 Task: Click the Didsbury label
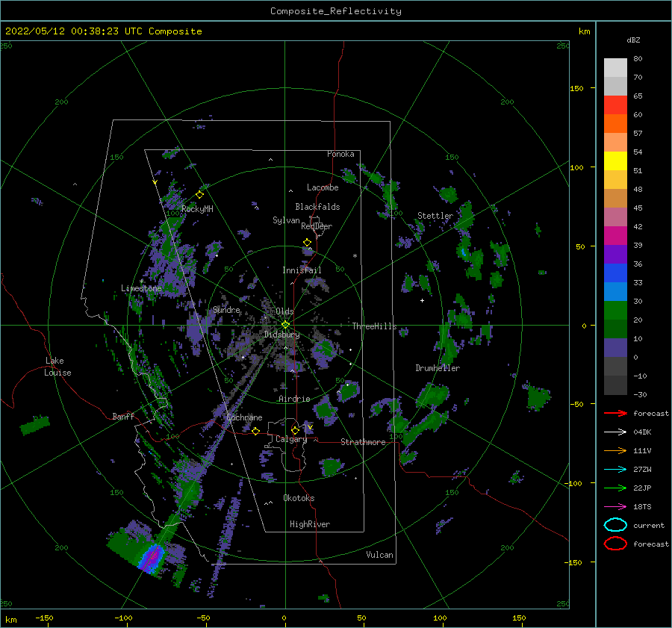(281, 335)
